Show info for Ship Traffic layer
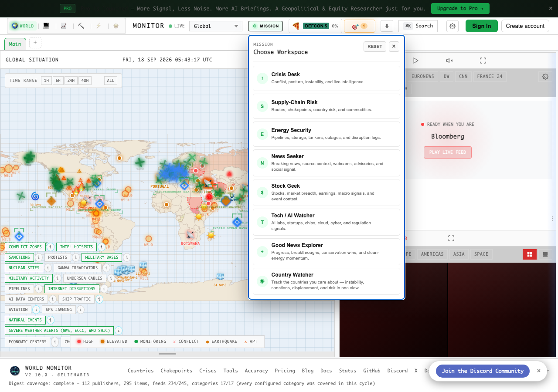 point(99,299)
